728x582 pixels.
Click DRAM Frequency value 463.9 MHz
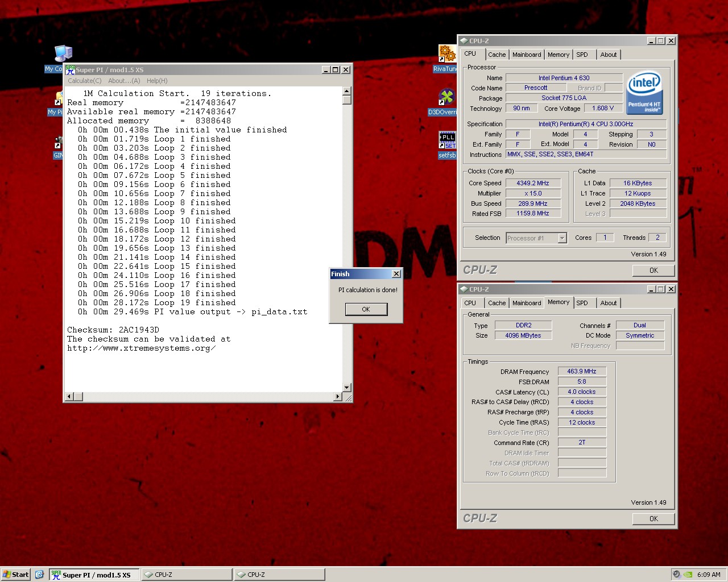click(582, 371)
